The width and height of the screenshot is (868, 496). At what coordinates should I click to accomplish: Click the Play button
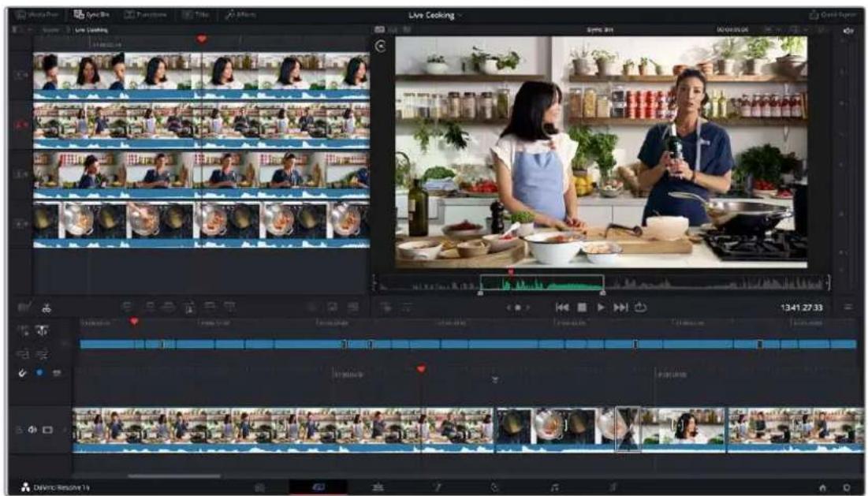click(602, 308)
